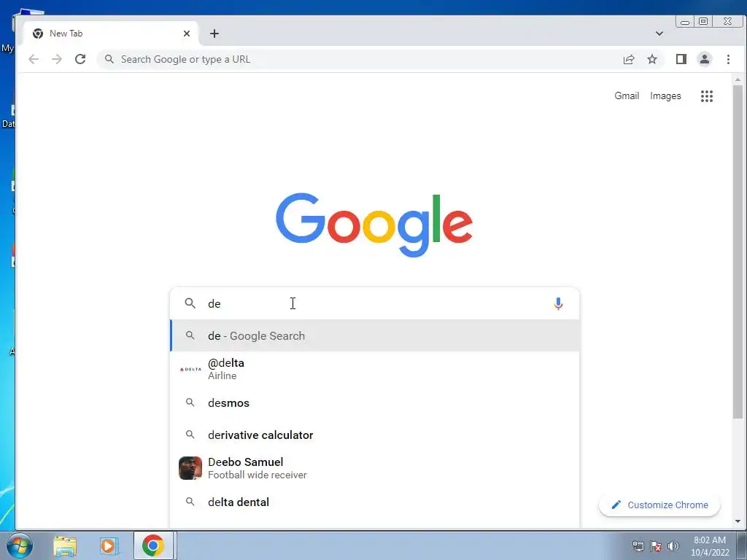
Task: Click the Customize Chrome button
Action: 659,505
